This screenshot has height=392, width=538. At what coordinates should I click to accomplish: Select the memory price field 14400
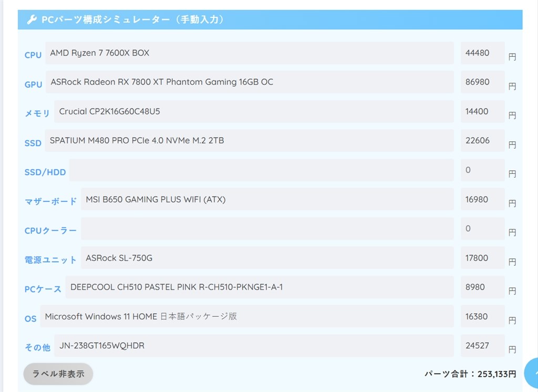482,111
